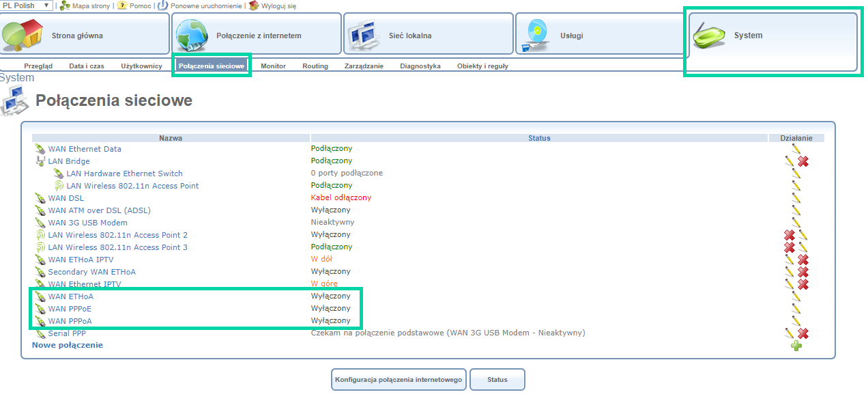Viewport: 868px width, 401px height.
Task: Open Obiekty i reguły submenu
Action: tap(482, 66)
